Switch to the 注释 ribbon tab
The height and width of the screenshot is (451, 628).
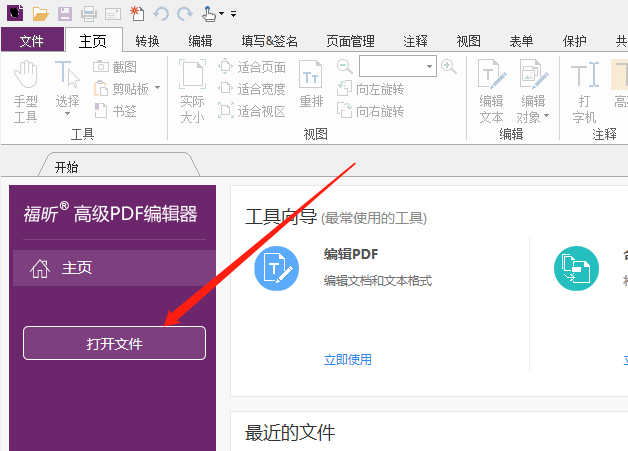pyautogui.click(x=415, y=41)
